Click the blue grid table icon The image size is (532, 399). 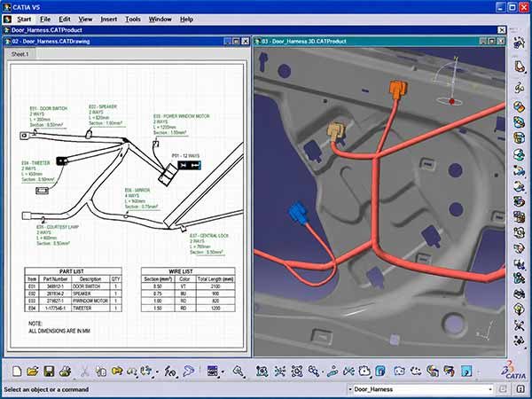213,371
